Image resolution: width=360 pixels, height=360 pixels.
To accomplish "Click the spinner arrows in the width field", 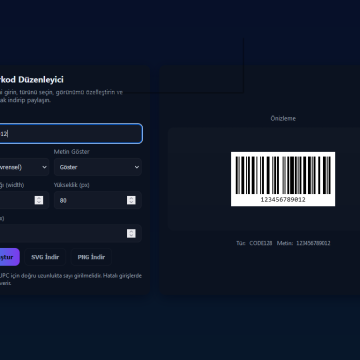I will [x=39, y=200].
